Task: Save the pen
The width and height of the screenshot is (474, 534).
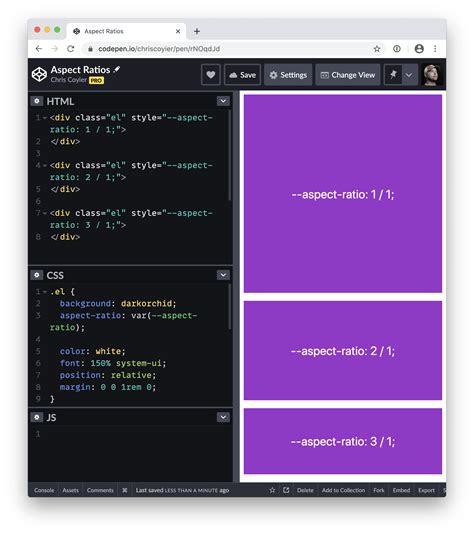Action: coord(242,75)
